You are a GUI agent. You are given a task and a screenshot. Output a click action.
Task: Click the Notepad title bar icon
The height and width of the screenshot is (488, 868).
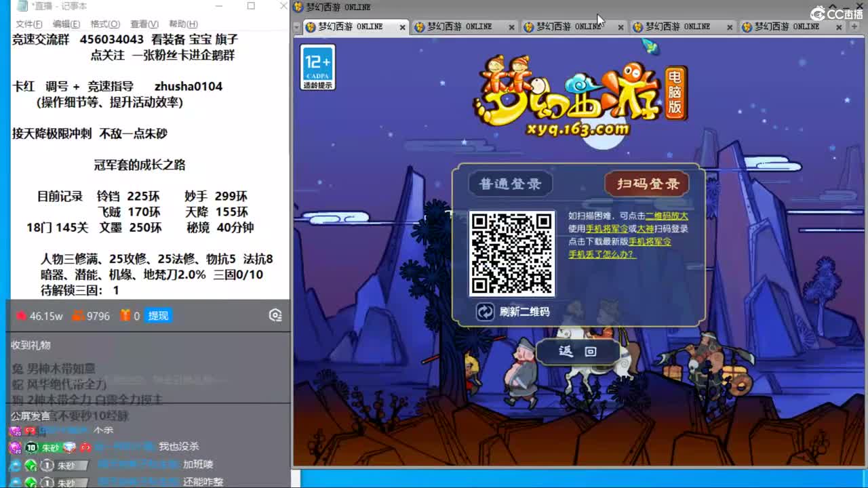[23, 6]
